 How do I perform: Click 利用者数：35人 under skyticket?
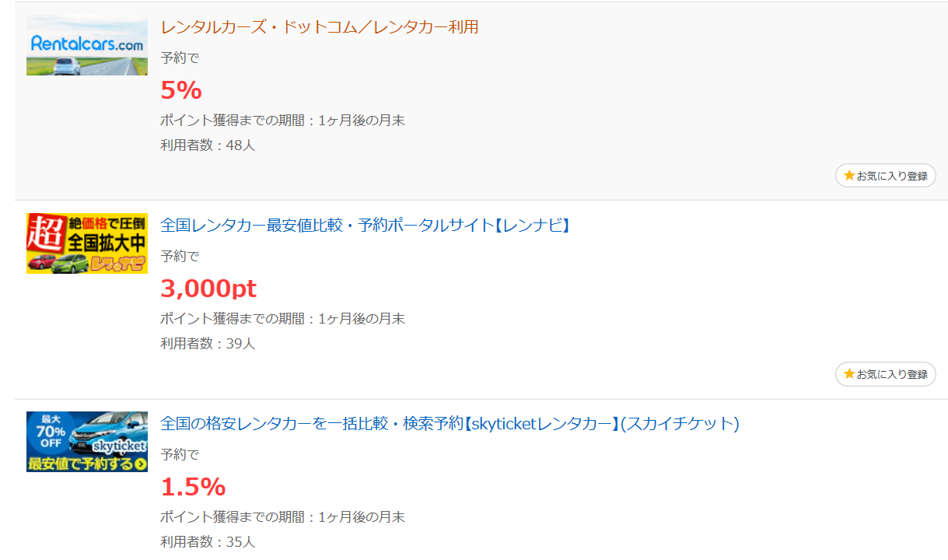click(x=208, y=541)
